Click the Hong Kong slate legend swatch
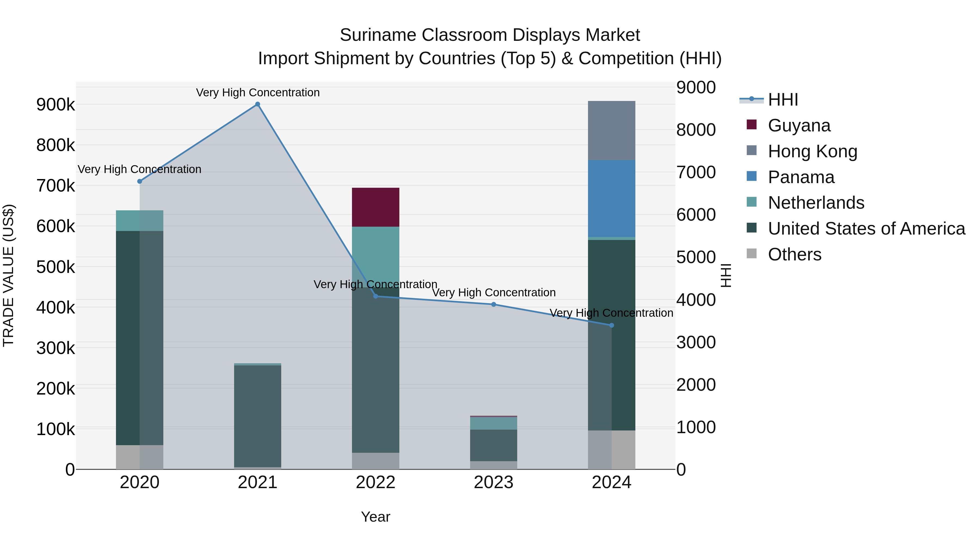980x551 pixels. [751, 150]
